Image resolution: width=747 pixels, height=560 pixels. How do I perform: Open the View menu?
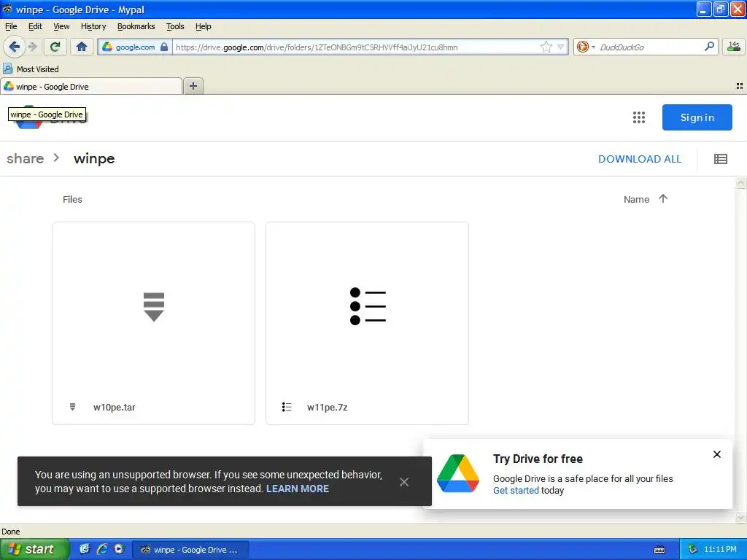(61, 26)
